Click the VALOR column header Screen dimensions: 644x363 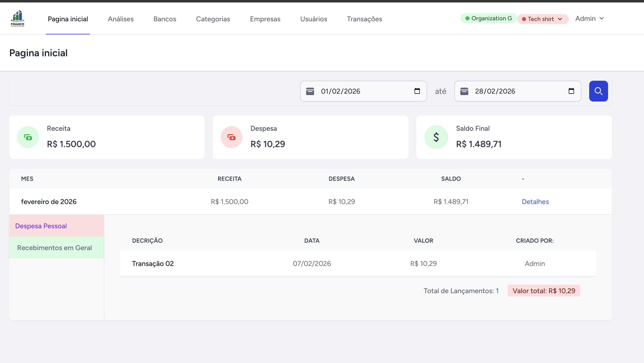423,241
